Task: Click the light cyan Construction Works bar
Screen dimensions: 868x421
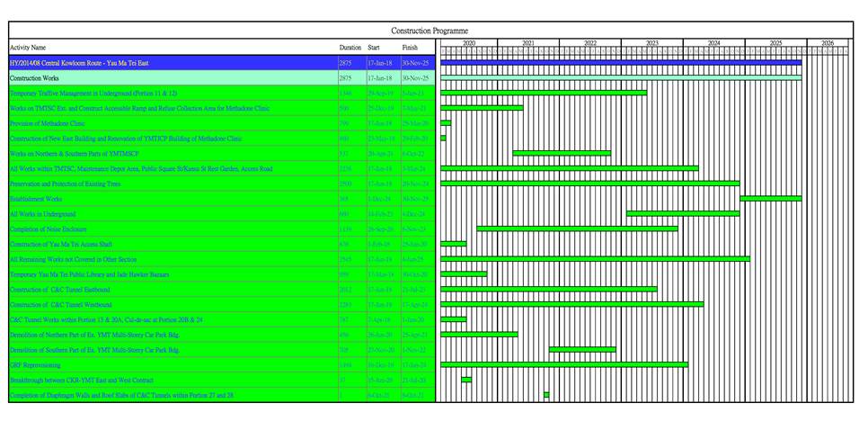Action: tap(620, 78)
